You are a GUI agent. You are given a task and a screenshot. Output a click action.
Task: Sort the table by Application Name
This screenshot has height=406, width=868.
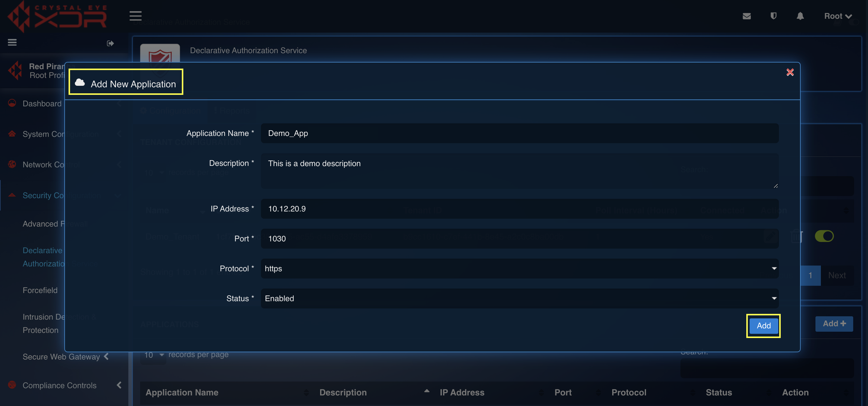pyautogui.click(x=182, y=392)
